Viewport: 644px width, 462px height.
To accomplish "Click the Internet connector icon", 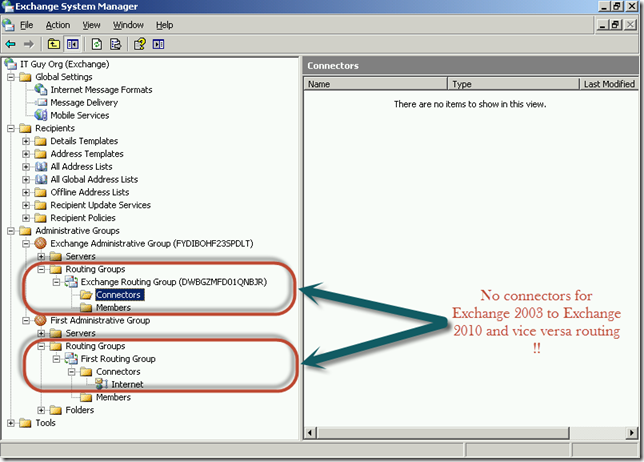I will pos(101,384).
